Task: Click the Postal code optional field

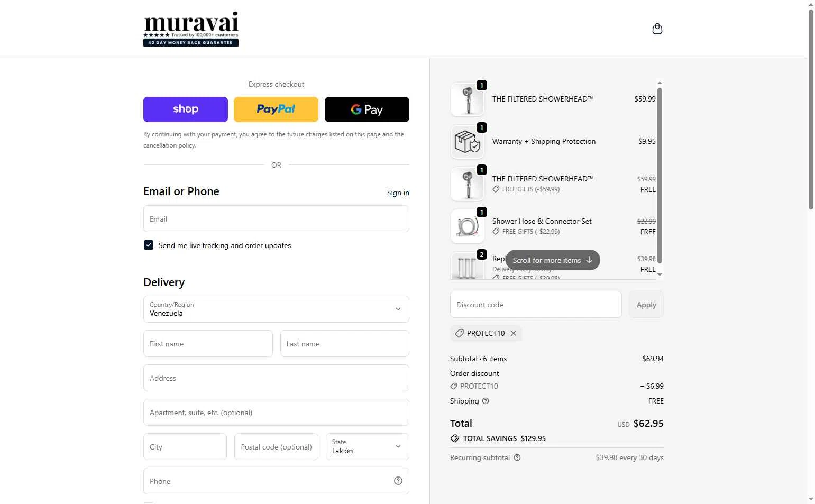Action: (276, 447)
